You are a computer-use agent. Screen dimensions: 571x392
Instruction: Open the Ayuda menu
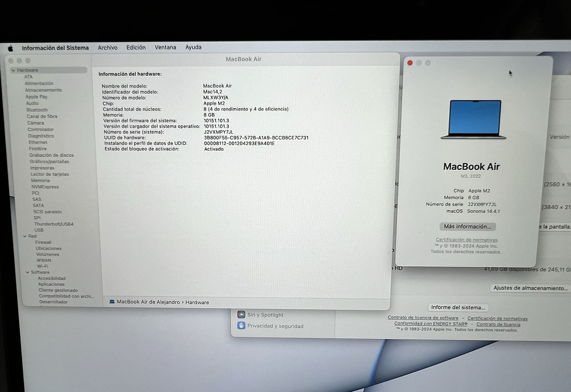click(x=193, y=47)
